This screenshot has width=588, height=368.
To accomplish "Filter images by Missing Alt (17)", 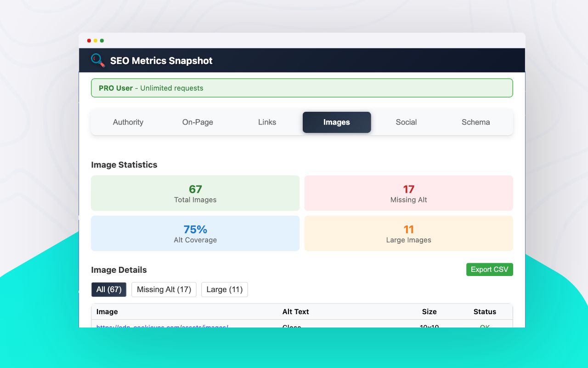I will (x=164, y=289).
